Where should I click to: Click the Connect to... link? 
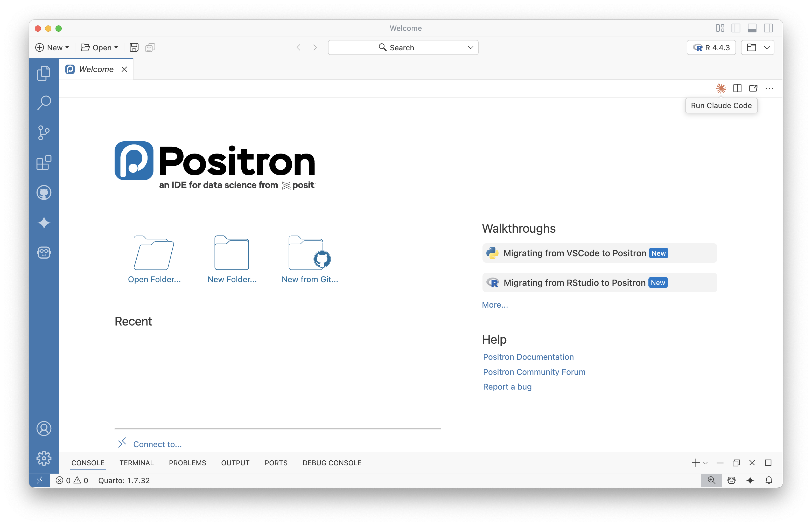coord(157,444)
